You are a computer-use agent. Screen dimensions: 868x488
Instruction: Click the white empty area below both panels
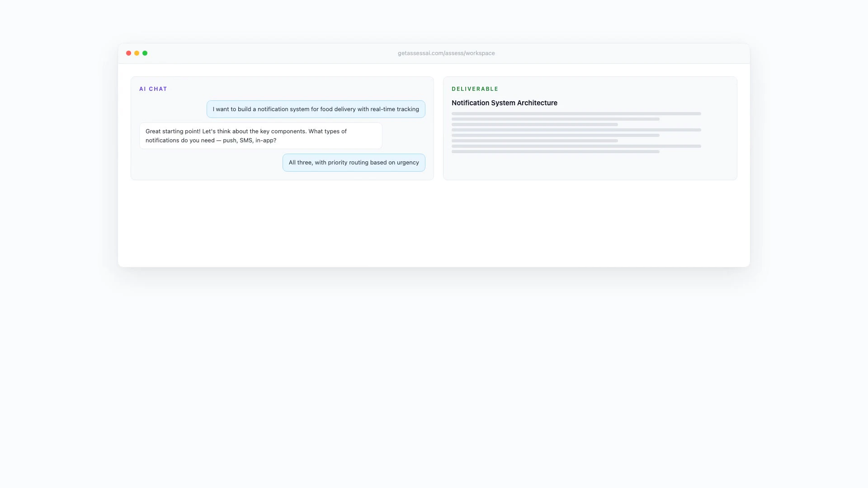tap(433, 224)
